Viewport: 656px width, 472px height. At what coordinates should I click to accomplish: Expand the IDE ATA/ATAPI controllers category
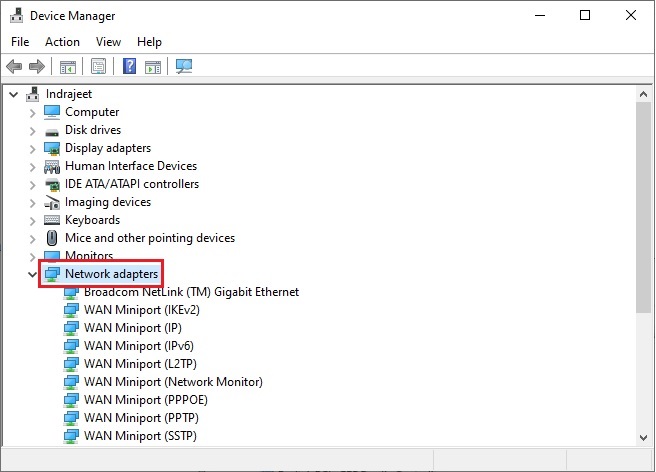[33, 185]
